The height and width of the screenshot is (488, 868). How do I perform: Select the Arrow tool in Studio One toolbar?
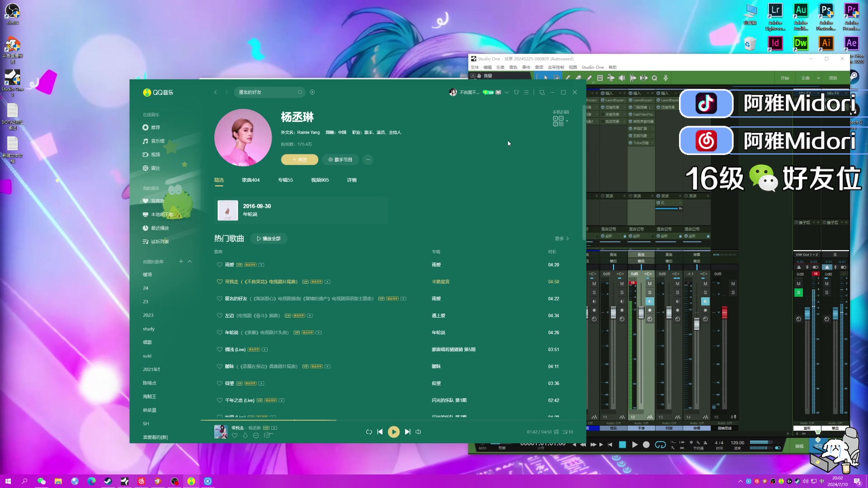(546, 78)
